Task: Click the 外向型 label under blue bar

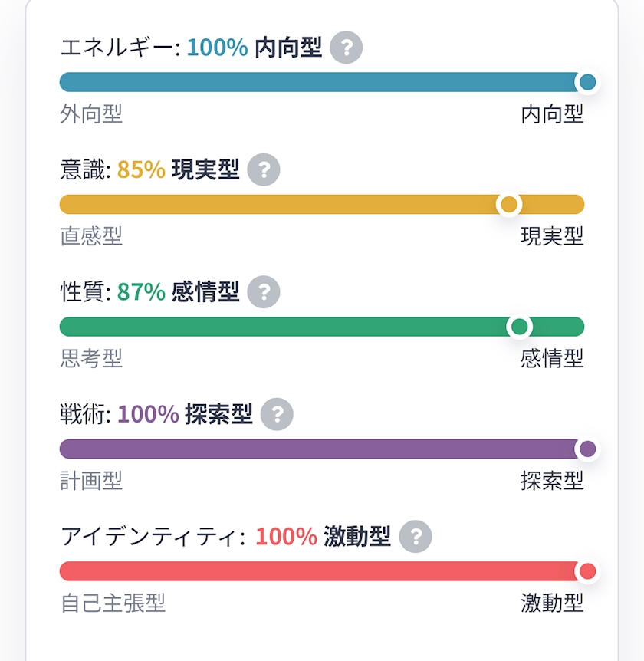Action: pos(91,114)
